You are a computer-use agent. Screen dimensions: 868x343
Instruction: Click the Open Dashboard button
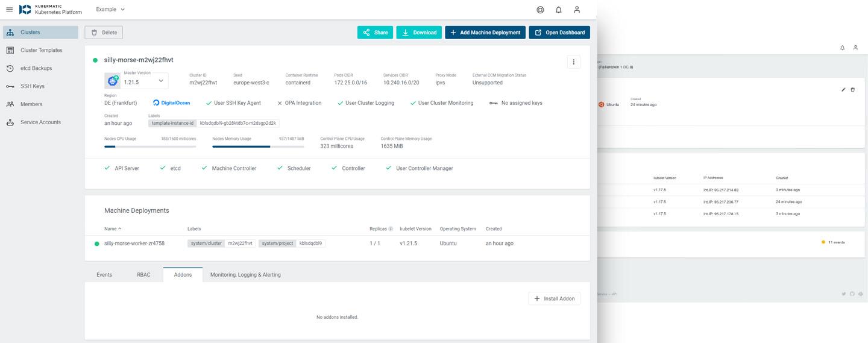(x=559, y=33)
